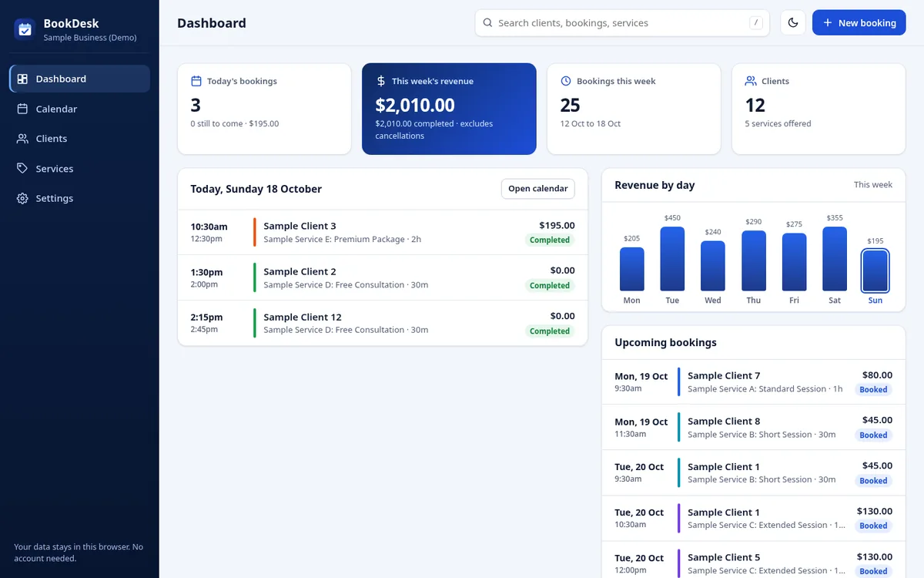Click the 'Today, Sunday 18 October' heading
Viewport: 924px width, 578px height.
click(256, 189)
